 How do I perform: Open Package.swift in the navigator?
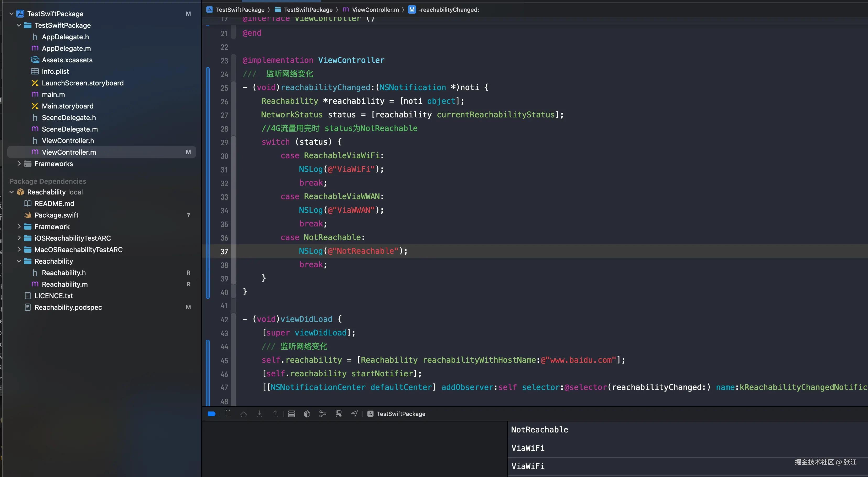coord(56,215)
